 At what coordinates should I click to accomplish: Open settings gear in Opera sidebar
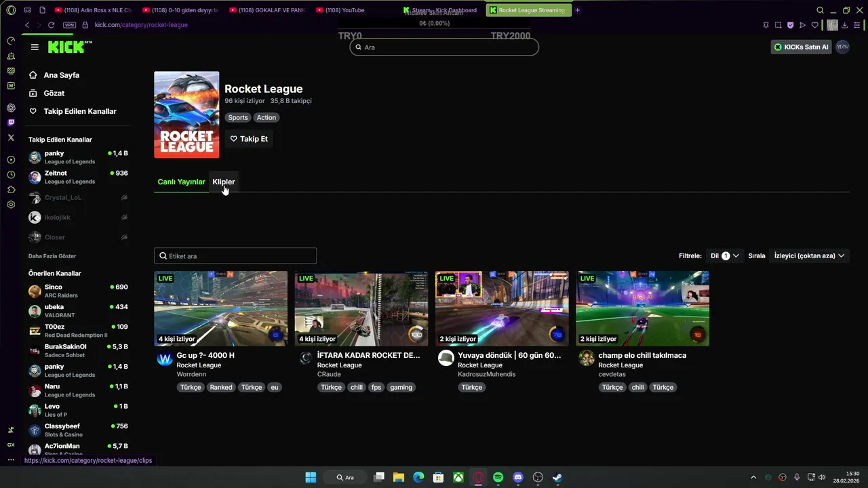tap(11, 205)
